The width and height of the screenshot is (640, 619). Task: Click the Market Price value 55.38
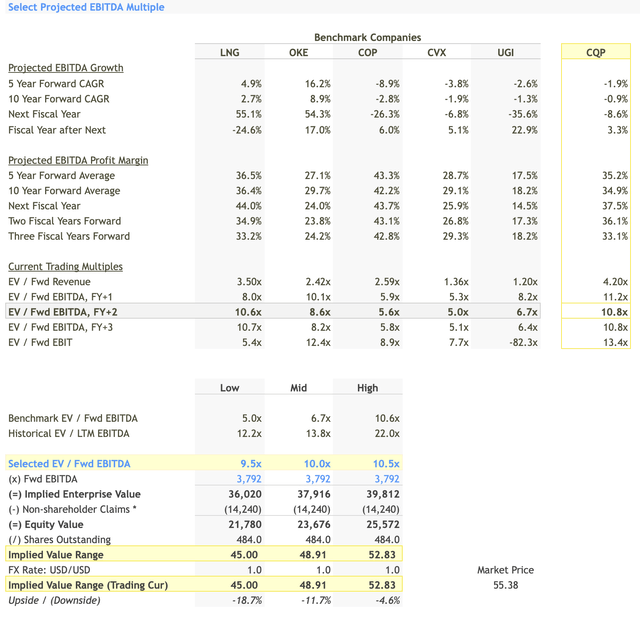click(x=508, y=585)
